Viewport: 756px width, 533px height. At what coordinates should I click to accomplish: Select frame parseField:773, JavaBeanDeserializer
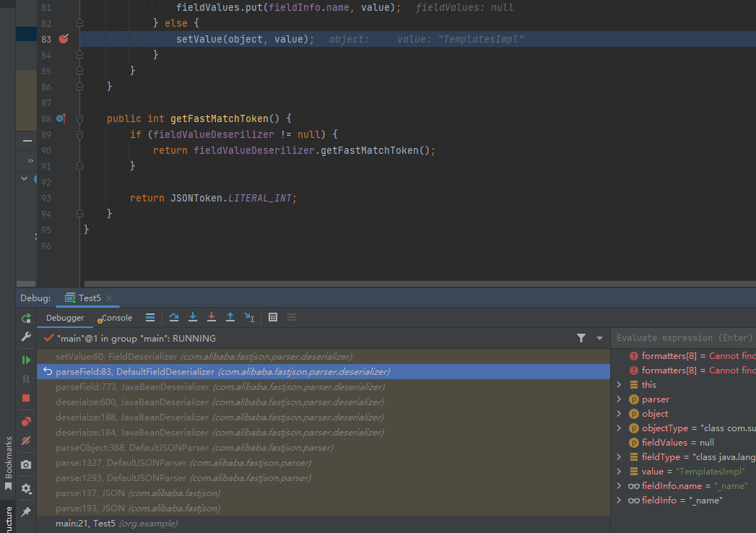pyautogui.click(x=323, y=387)
